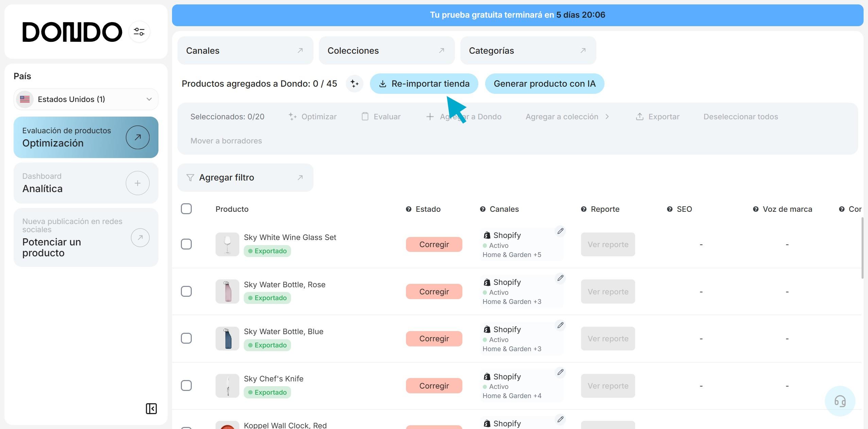
Task: Go to Potenciar un producto section
Action: tap(86, 238)
